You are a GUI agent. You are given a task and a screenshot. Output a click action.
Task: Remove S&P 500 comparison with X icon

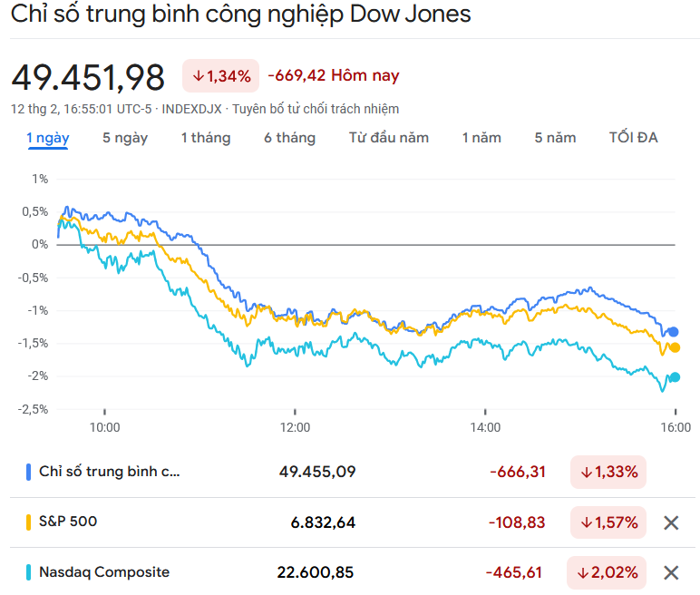point(671,522)
